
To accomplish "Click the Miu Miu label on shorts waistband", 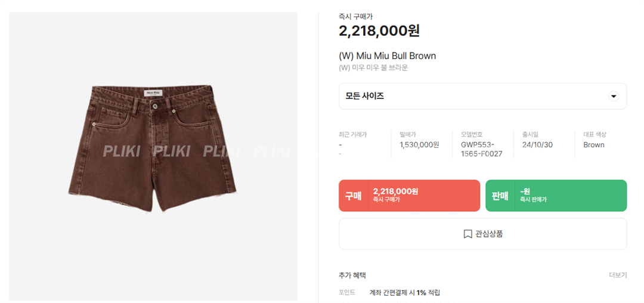I will pos(153,94).
